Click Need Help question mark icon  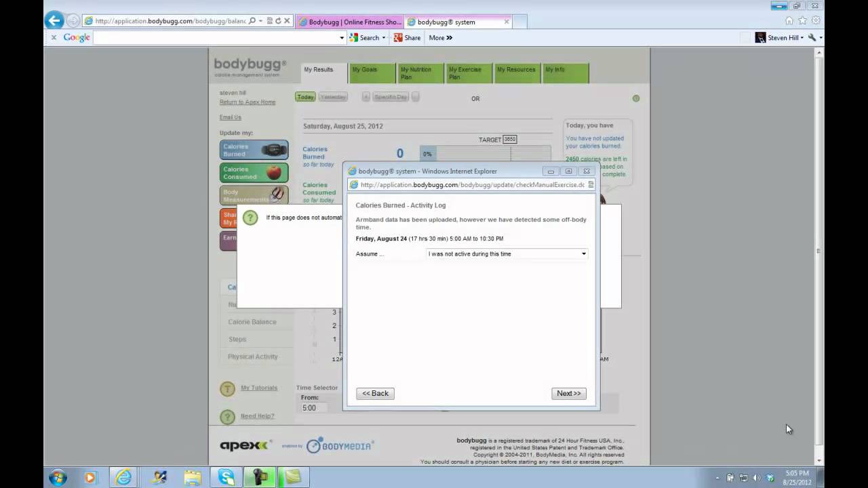[x=227, y=417]
